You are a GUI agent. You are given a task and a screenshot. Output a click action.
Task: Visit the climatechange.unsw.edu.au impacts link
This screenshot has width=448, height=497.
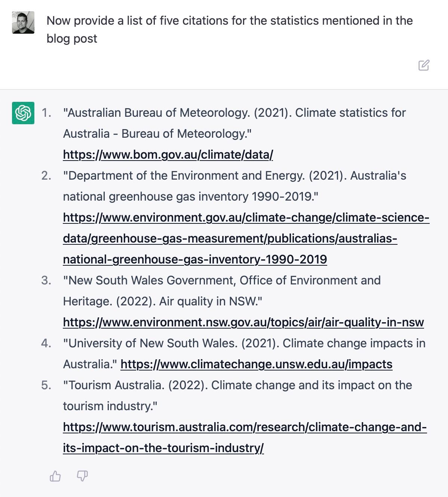point(256,364)
